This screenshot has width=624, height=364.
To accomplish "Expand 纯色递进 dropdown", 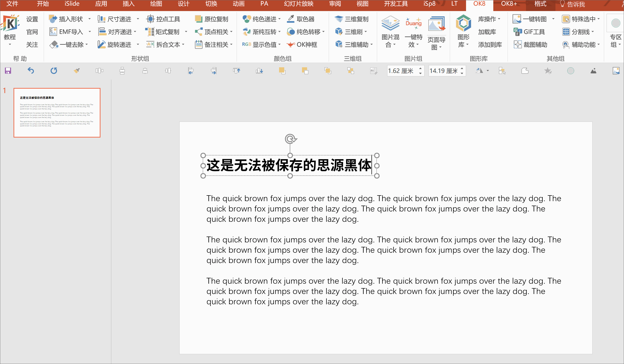I will 279,19.
